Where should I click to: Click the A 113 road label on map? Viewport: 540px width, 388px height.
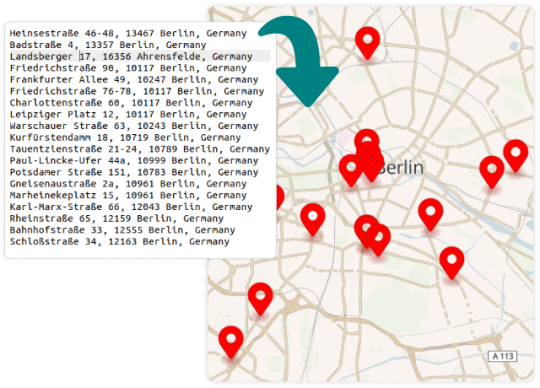point(503,356)
